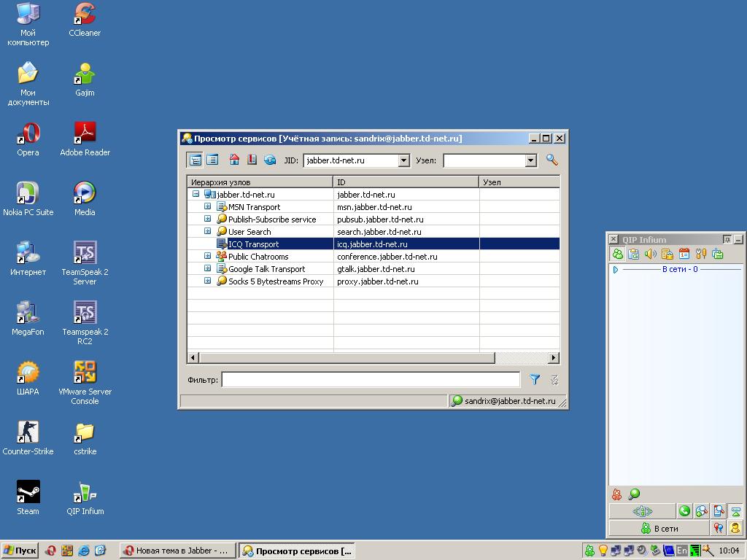This screenshot has width=747, height=560.
Task: Click the QIP balloons icon button
Action: tap(719, 528)
